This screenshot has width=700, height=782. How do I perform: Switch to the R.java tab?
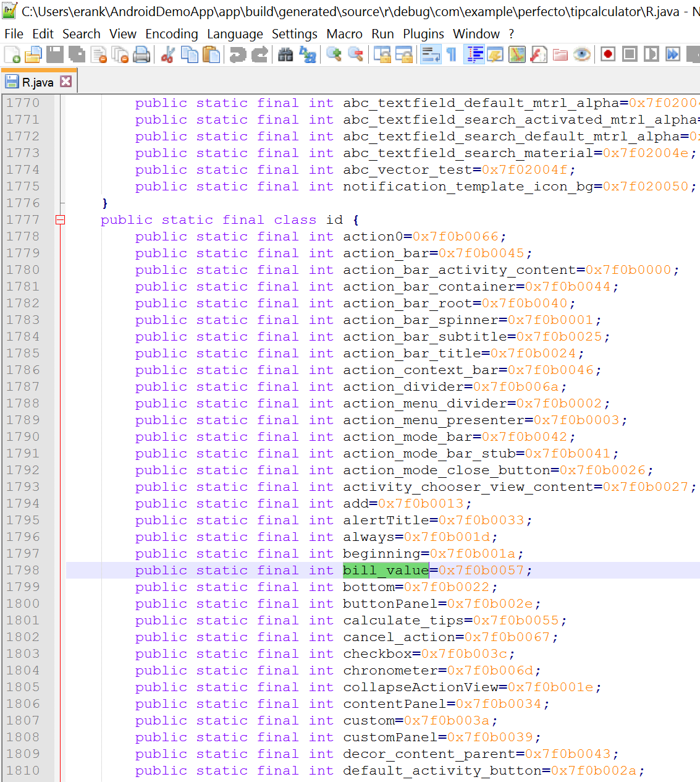click(x=37, y=82)
